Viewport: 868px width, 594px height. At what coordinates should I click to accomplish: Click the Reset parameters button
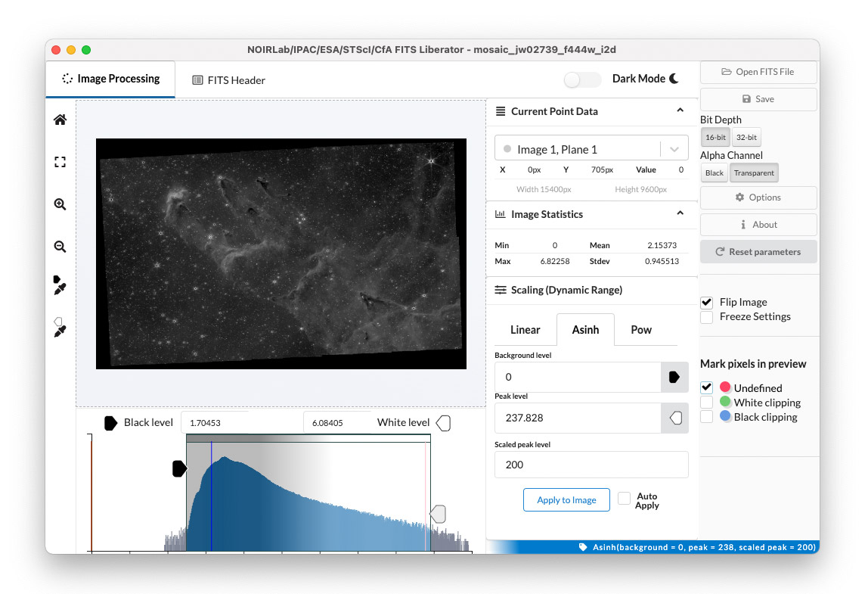[x=758, y=252]
